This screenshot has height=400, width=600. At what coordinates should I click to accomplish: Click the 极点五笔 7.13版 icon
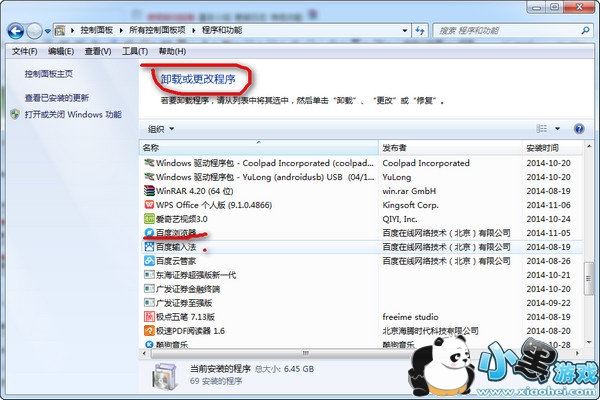(x=149, y=317)
